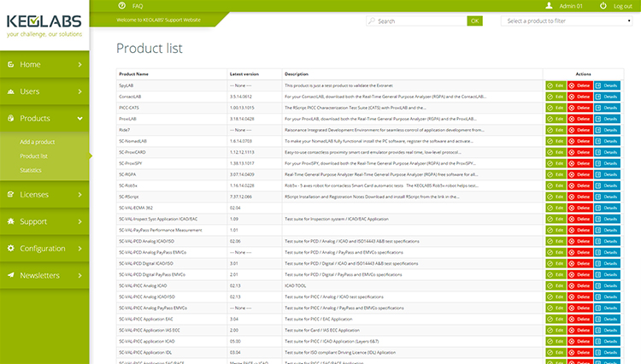641x364 pixels.
Task: Open the Home menu item
Action: tap(44, 65)
